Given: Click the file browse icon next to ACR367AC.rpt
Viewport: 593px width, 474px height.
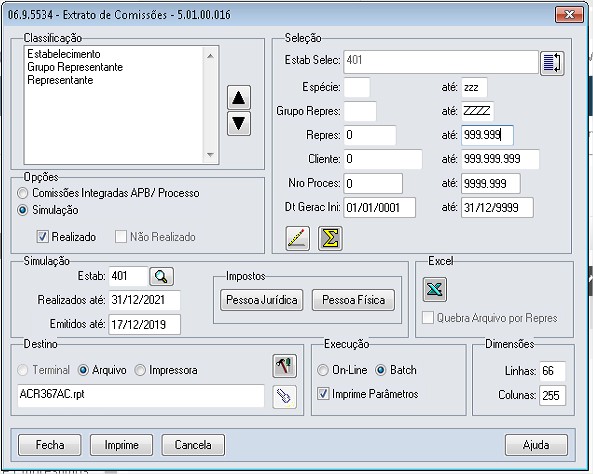Looking at the screenshot, I should tap(284, 397).
